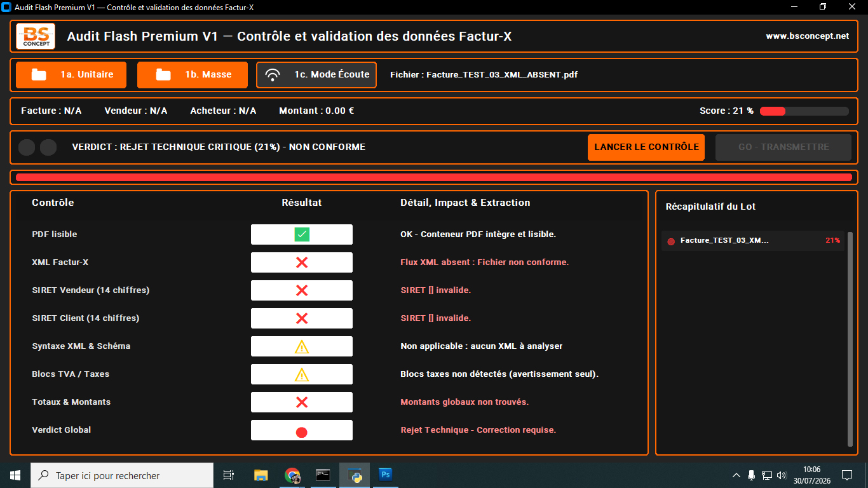The width and height of the screenshot is (868, 488).
Task: Click 'Rejet Technique - Correction requise.' text
Action: pos(478,430)
